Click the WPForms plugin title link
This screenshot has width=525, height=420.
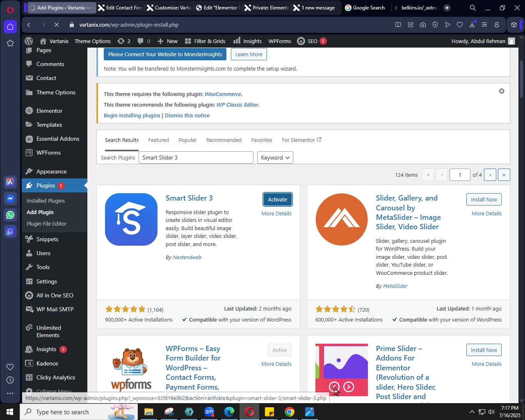tap(193, 367)
